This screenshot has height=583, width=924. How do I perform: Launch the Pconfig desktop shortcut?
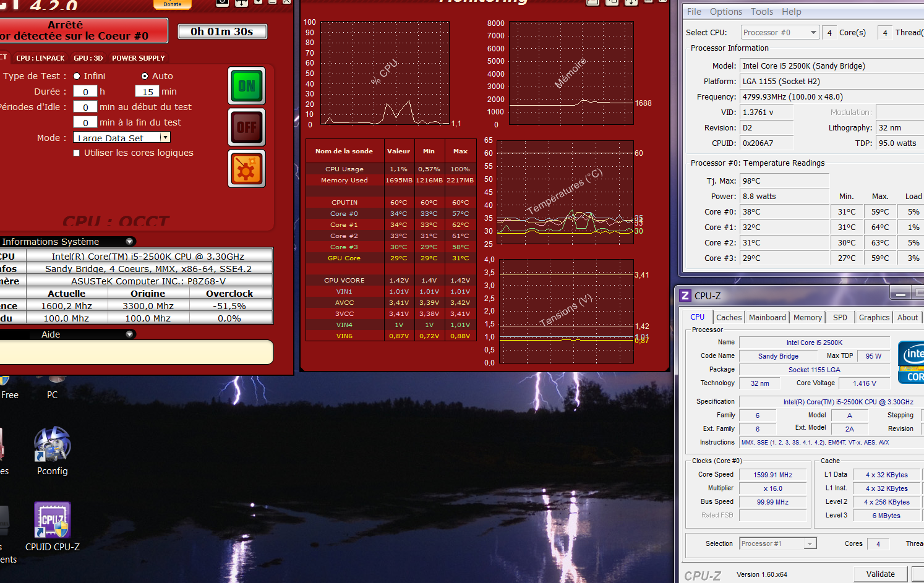point(53,445)
